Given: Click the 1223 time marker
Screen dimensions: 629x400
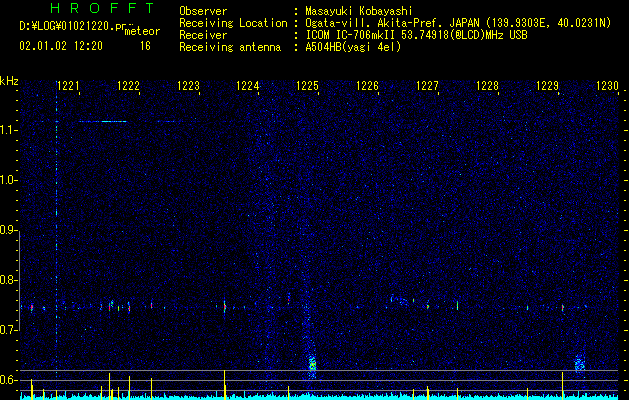Looking at the screenshot, I should [x=188, y=86].
